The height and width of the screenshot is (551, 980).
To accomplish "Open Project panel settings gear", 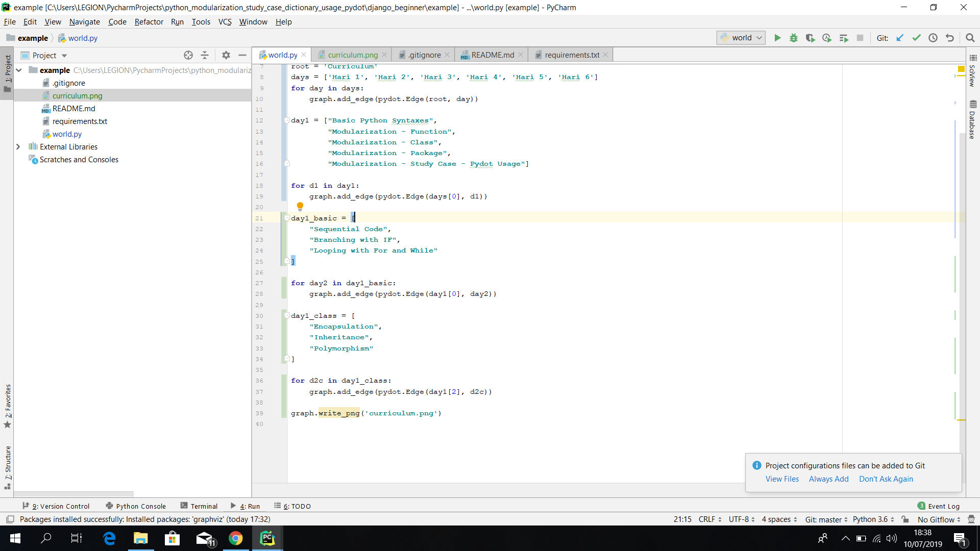I will click(x=226, y=55).
